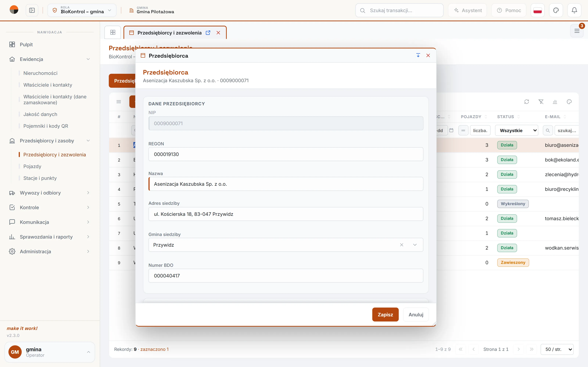Open the theme palette icon in header
The image size is (588, 367).
556,10
